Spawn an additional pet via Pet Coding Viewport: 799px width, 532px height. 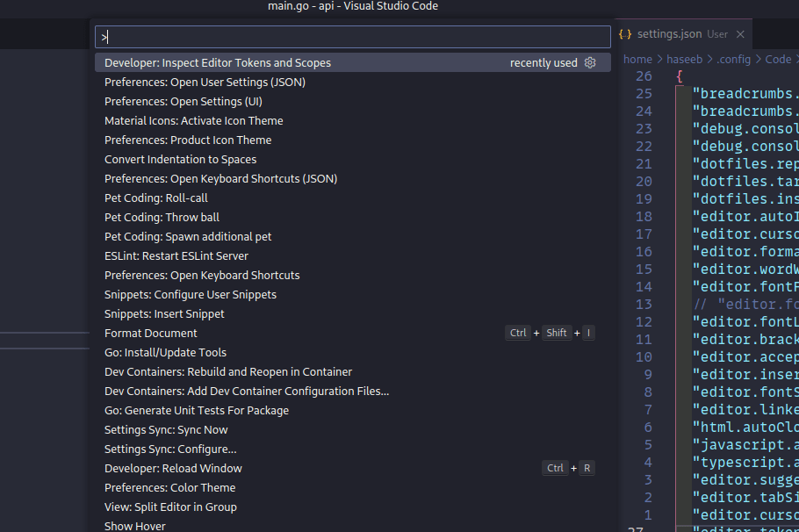click(x=188, y=236)
